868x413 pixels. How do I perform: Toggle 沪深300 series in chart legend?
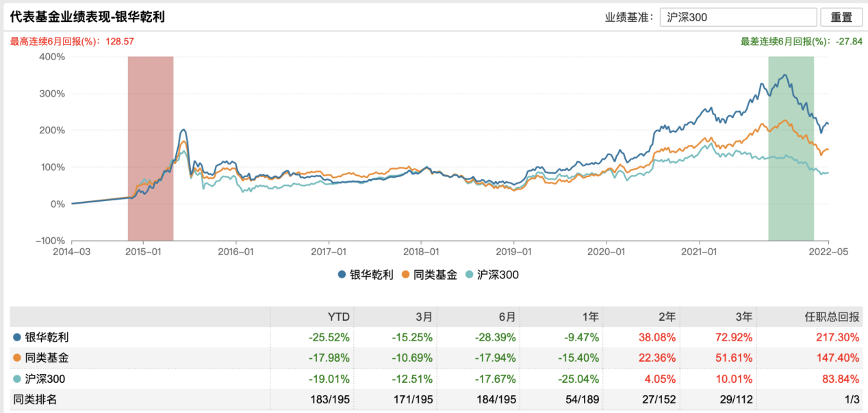pyautogui.click(x=497, y=275)
